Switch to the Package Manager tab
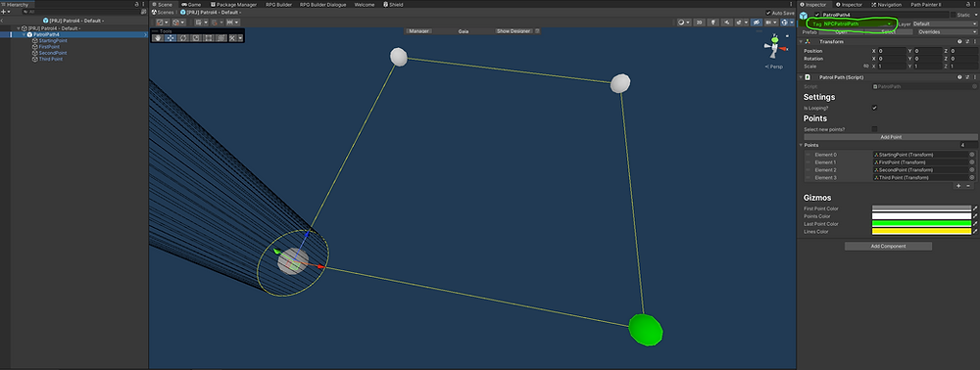Image resolution: width=980 pixels, height=370 pixels. (x=233, y=4)
